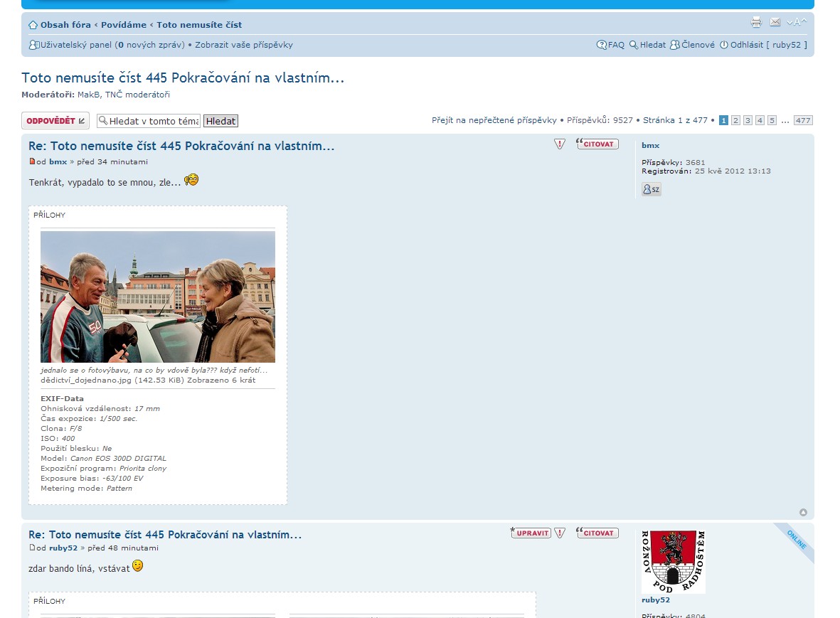
Task: Report bmx's post with exclamation icon
Action: tap(560, 144)
